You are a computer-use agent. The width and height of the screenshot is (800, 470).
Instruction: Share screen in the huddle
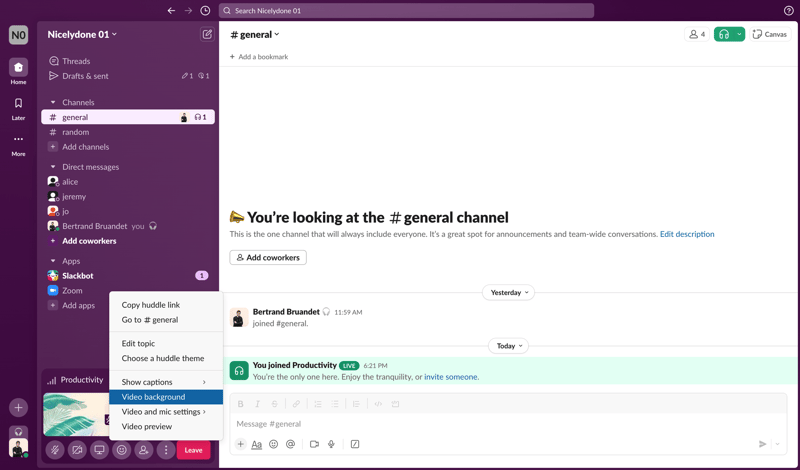pyautogui.click(x=99, y=450)
